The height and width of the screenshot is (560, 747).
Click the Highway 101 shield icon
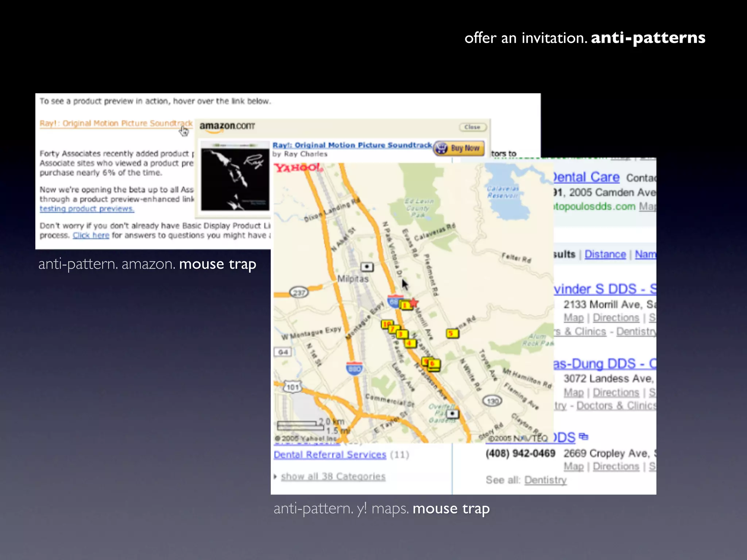(293, 387)
